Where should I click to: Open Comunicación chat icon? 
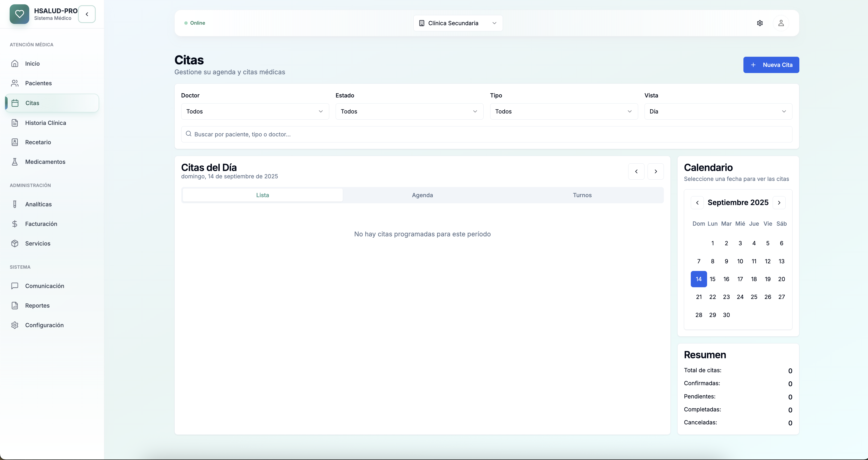[15, 286]
